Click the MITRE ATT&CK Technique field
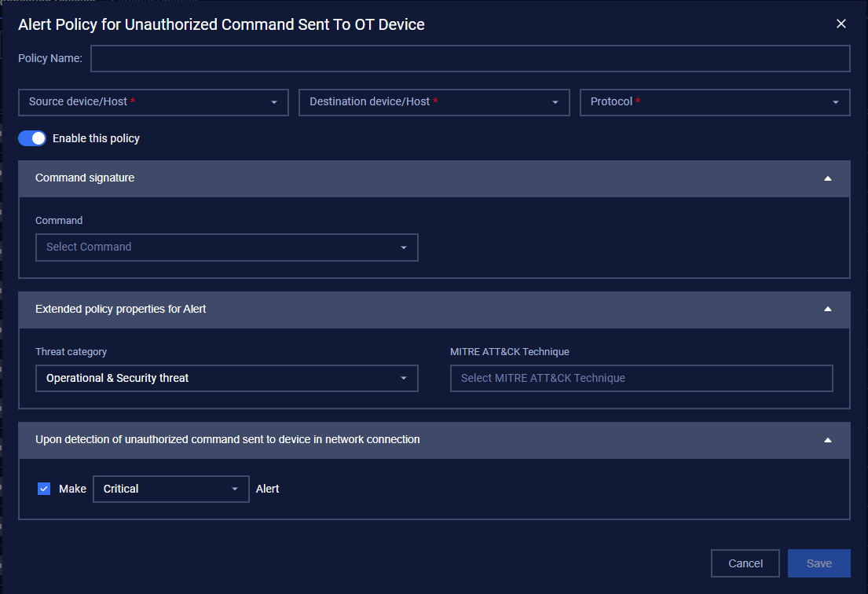The height and width of the screenshot is (594, 868). tap(641, 379)
